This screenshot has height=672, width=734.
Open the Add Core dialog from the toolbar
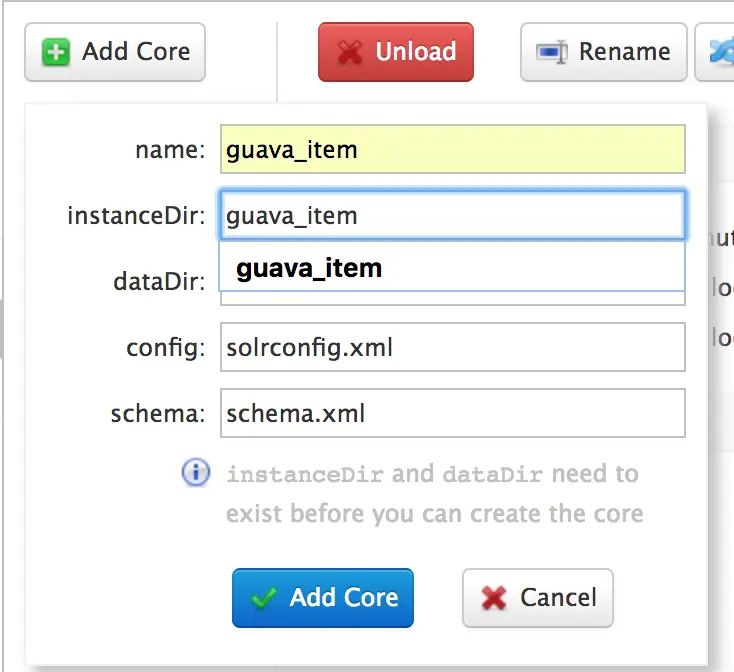point(115,52)
